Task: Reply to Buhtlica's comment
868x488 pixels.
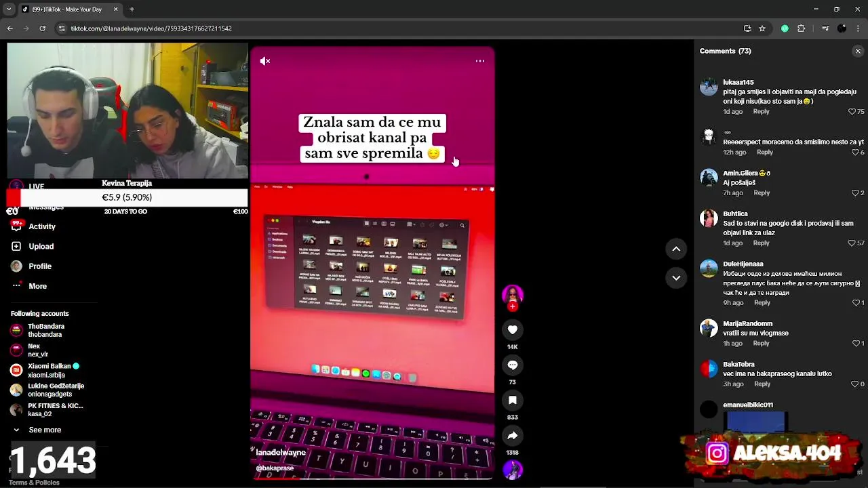Action: [x=761, y=243]
